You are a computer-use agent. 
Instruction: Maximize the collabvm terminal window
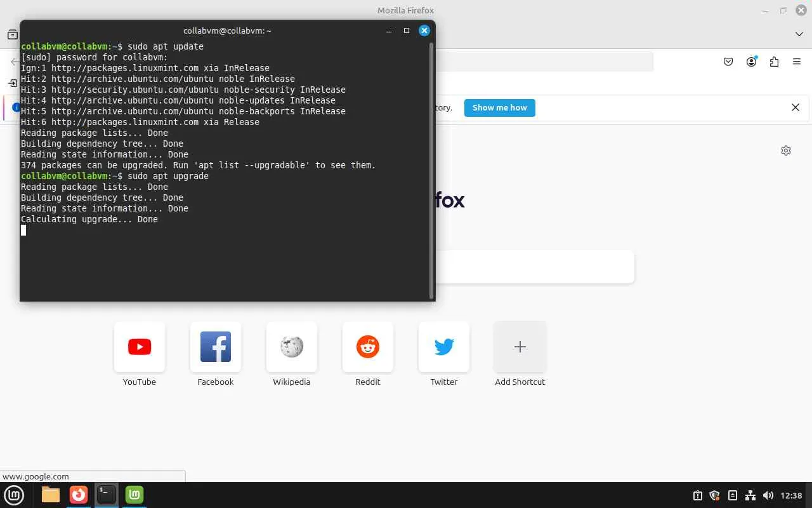click(407, 30)
